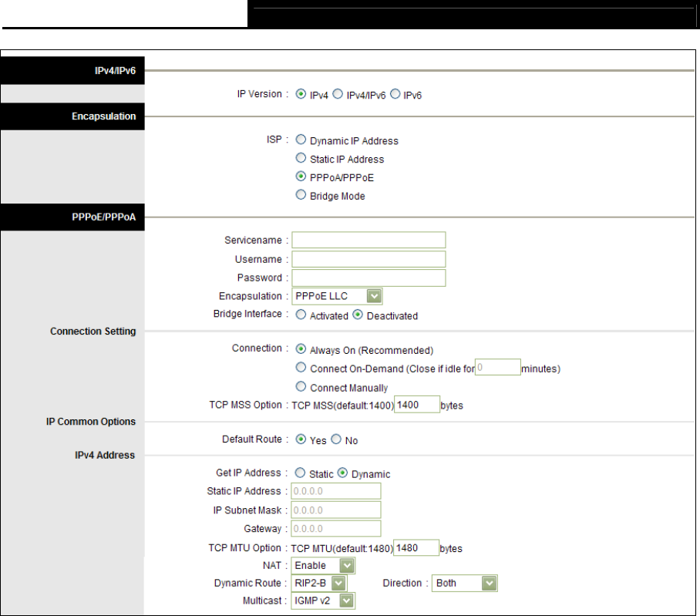Set Bridge Interface to Deactivated
The image size is (700, 616).
[x=358, y=315]
